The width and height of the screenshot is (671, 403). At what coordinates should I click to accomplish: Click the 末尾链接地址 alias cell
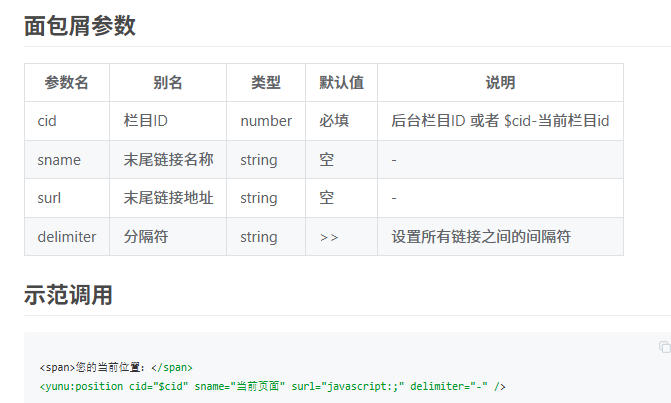pyautogui.click(x=168, y=198)
